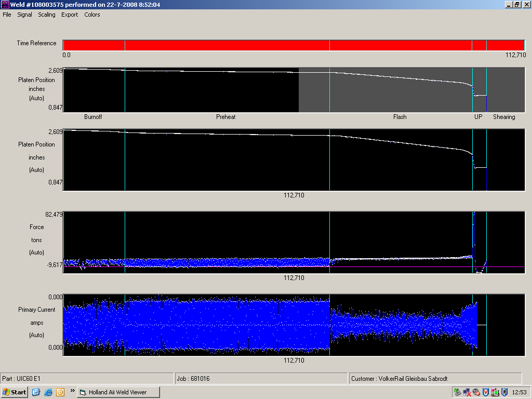
Task: Open the Scaling menu
Action: (46, 15)
